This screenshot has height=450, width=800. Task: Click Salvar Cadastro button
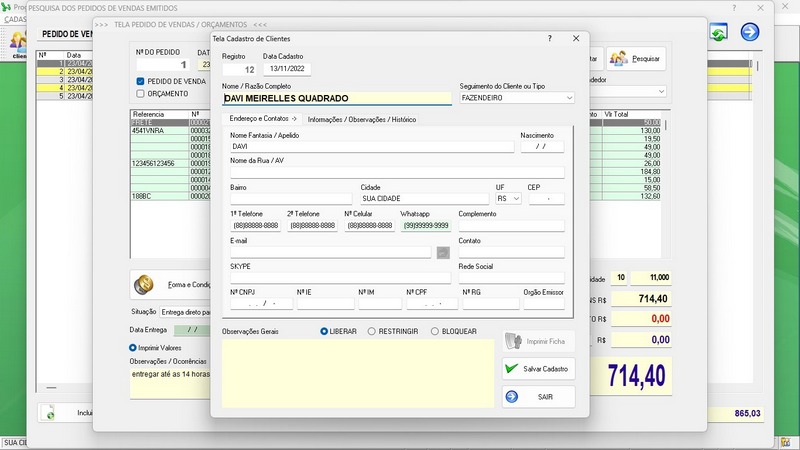coord(538,369)
